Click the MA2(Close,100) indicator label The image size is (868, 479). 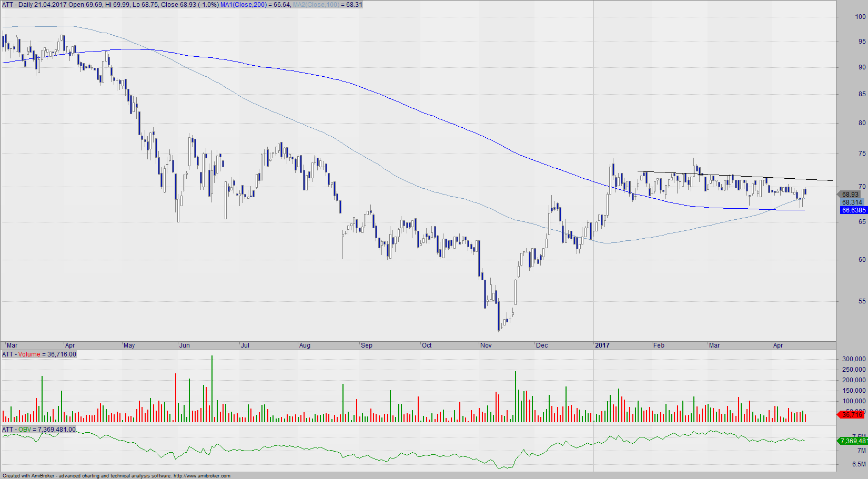coord(316,5)
